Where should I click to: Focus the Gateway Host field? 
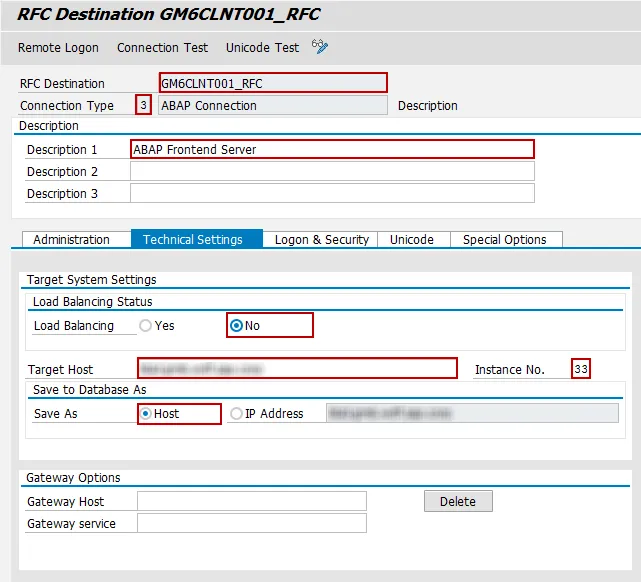pos(251,502)
